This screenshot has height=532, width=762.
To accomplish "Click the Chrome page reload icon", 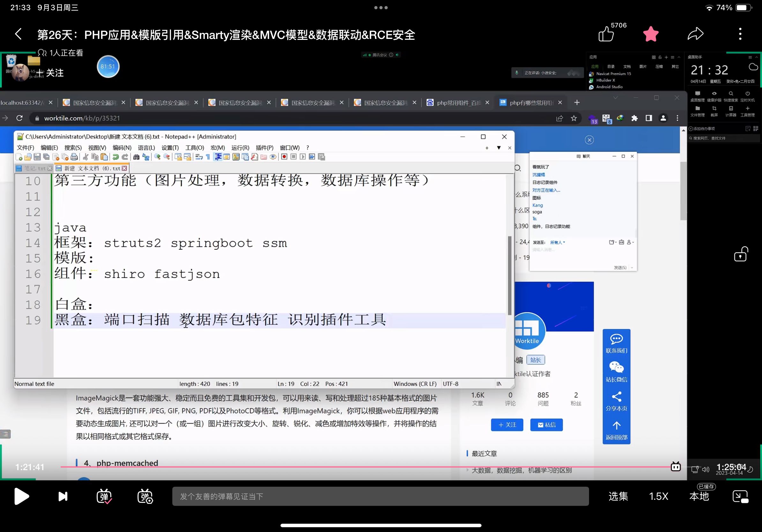I will tap(19, 118).
